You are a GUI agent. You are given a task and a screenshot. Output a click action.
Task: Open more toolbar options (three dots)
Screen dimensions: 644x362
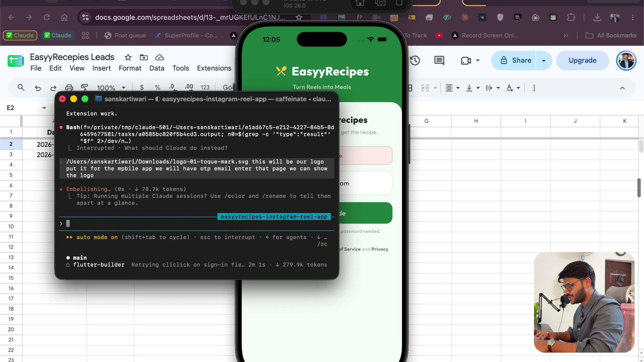pos(534,88)
